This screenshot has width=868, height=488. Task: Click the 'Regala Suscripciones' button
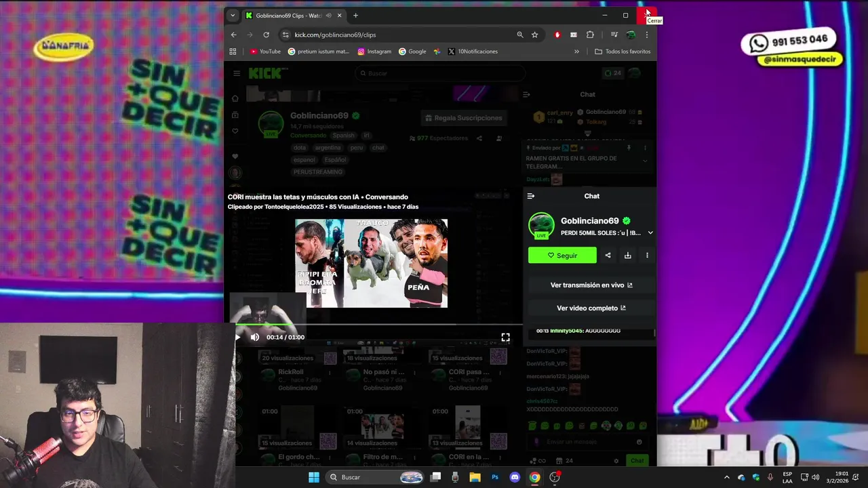464,118
